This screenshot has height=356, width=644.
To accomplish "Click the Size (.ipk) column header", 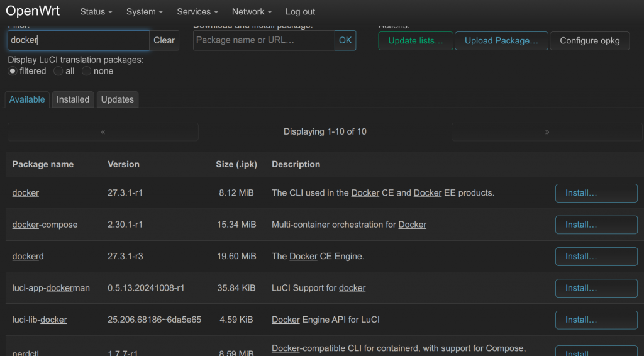I will (236, 164).
